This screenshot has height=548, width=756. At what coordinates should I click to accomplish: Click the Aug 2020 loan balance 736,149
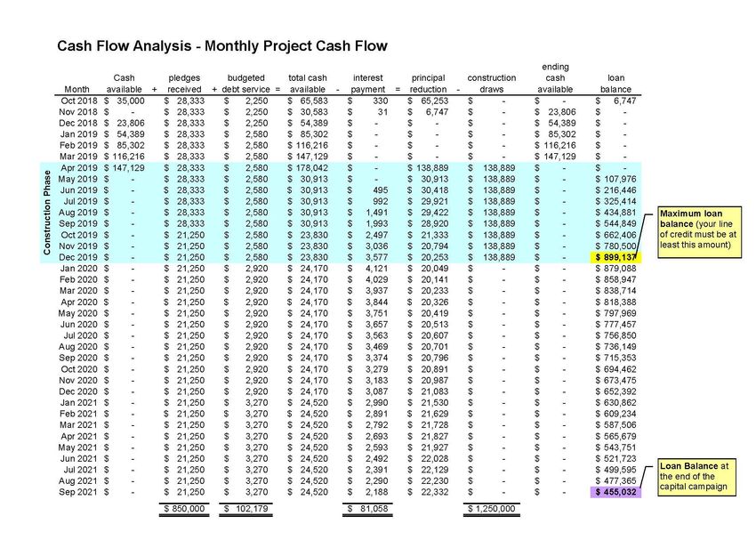click(620, 346)
